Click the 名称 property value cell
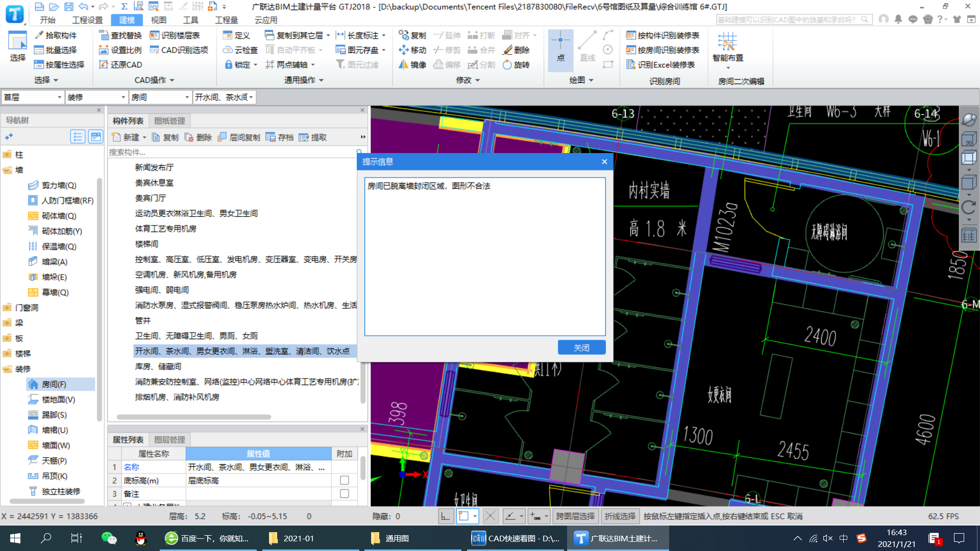 [258, 467]
